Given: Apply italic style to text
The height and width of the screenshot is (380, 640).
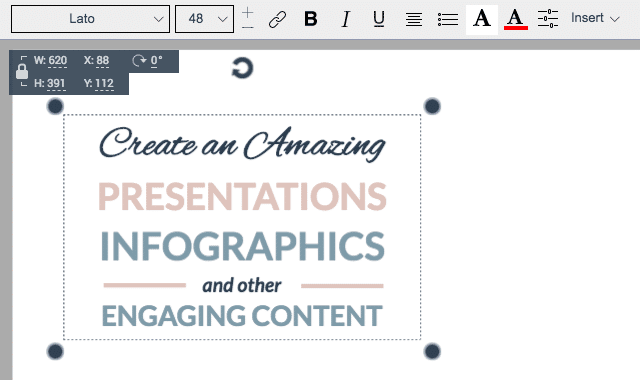Looking at the screenshot, I should (345, 19).
